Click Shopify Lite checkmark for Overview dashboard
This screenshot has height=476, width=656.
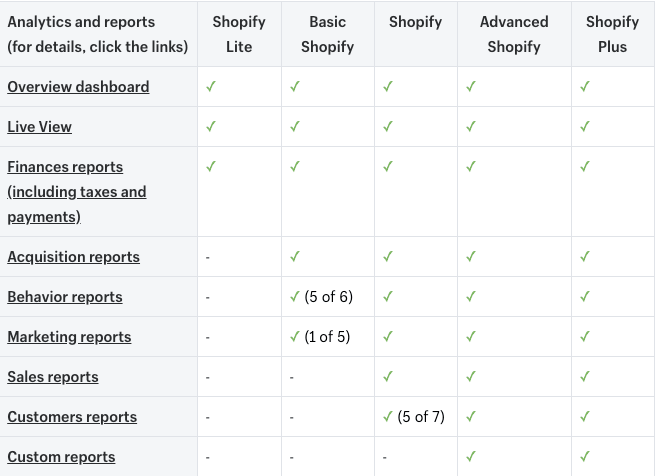pyautogui.click(x=210, y=87)
